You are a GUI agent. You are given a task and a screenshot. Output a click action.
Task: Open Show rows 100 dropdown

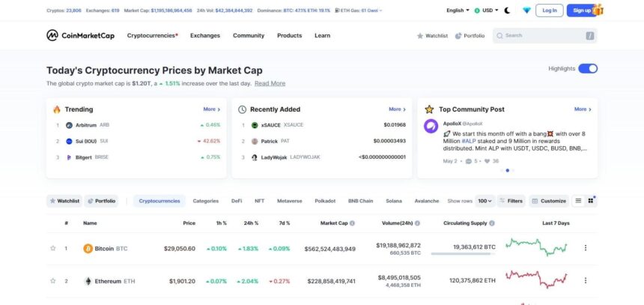pos(485,201)
